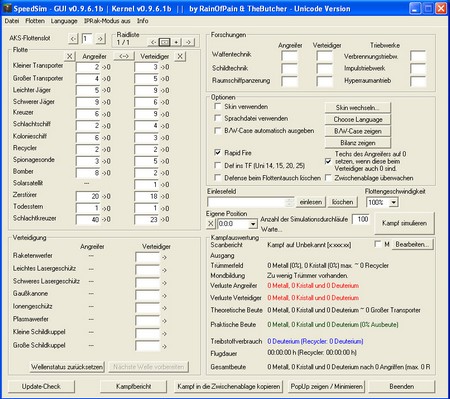The image size is (450, 399).
Task: Click defender Solarsatellit count field
Action: tap(146, 185)
